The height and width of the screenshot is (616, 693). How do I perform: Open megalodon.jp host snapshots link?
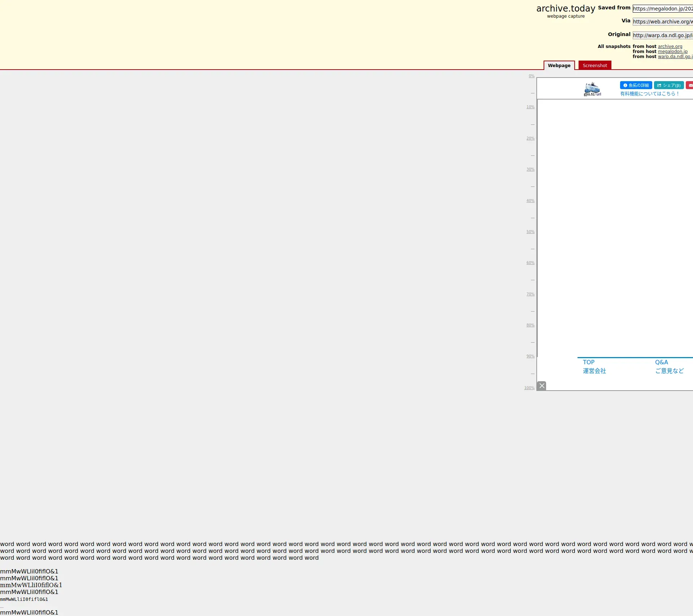672,52
